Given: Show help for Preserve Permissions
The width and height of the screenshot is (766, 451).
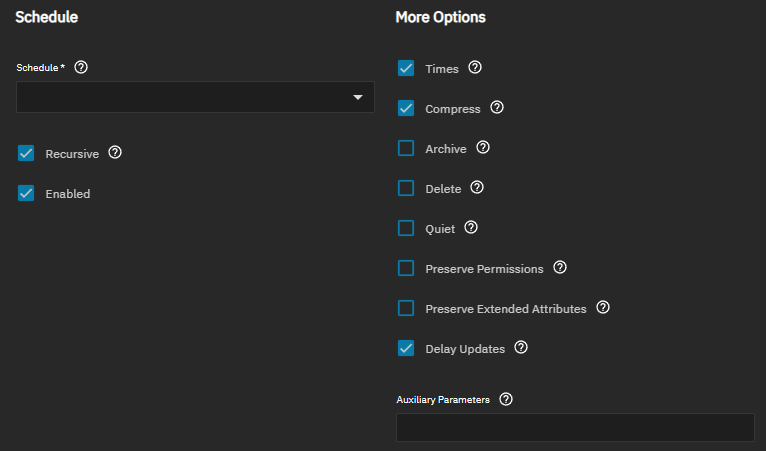Looking at the screenshot, I should pos(560,268).
